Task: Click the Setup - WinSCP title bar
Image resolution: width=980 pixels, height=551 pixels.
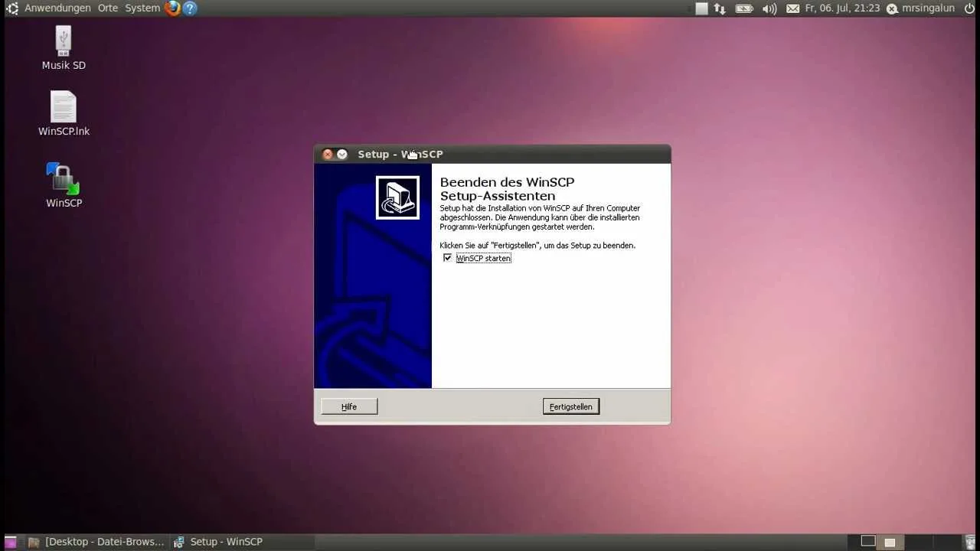Action: (x=492, y=154)
